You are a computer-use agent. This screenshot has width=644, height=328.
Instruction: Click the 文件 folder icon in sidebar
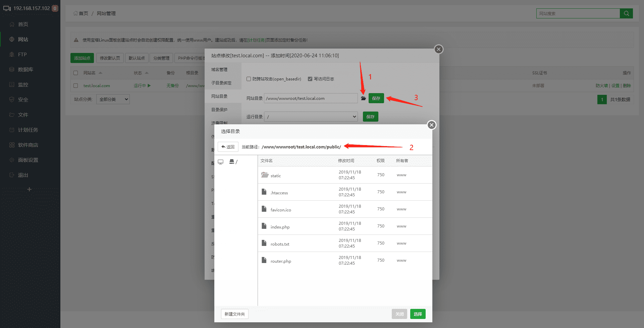[12, 115]
